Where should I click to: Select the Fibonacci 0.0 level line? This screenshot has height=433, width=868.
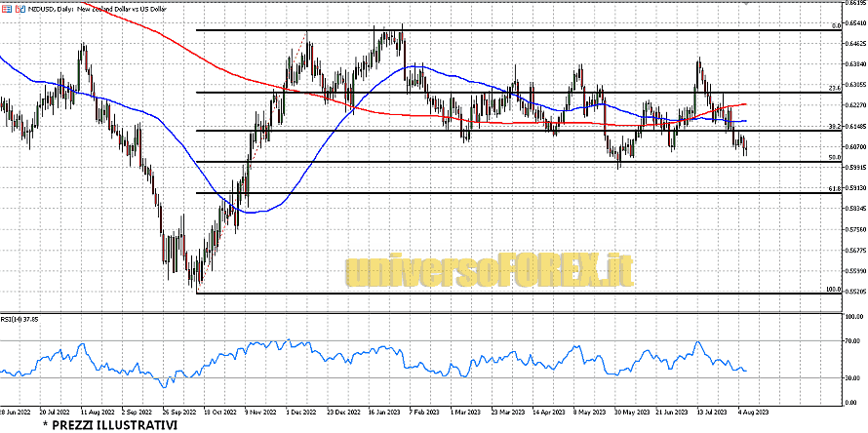point(488,30)
